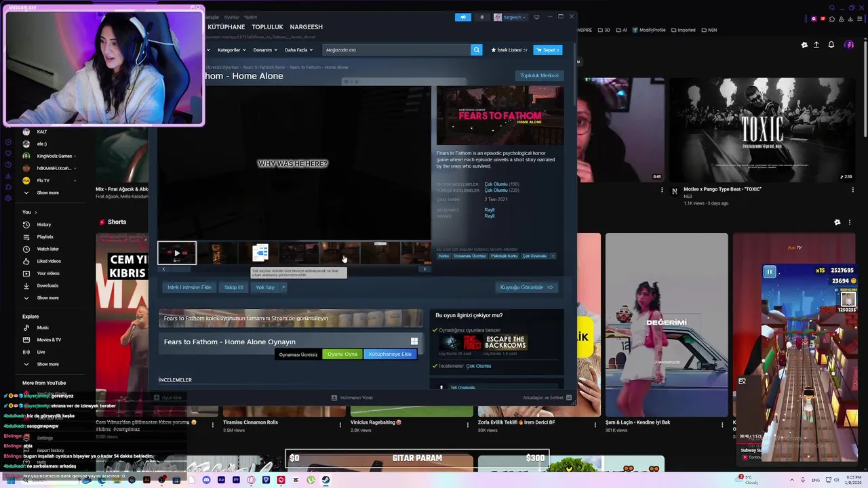Open the Oyunlar menu in Steam
The width and height of the screenshot is (868, 488).
(x=232, y=17)
